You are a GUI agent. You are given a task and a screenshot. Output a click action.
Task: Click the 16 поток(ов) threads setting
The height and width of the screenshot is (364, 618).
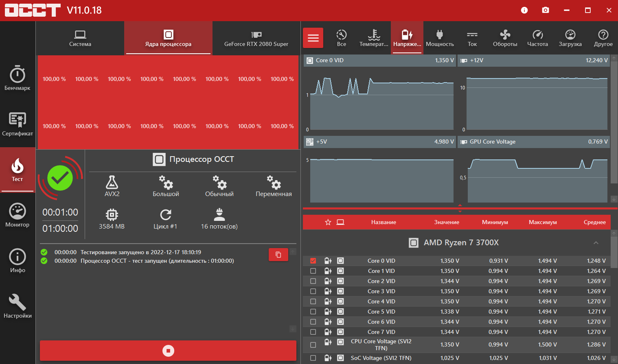coord(219,219)
